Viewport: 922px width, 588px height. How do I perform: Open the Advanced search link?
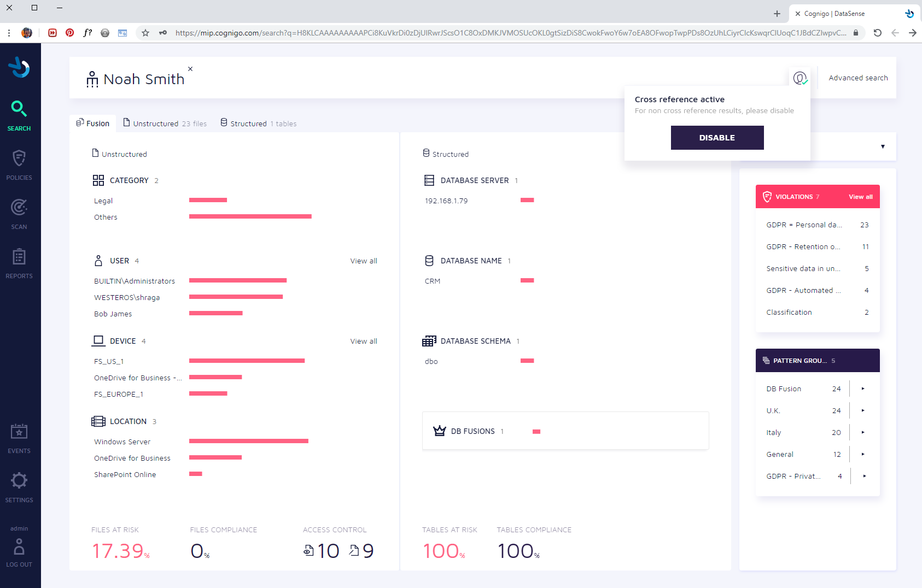[858, 78]
